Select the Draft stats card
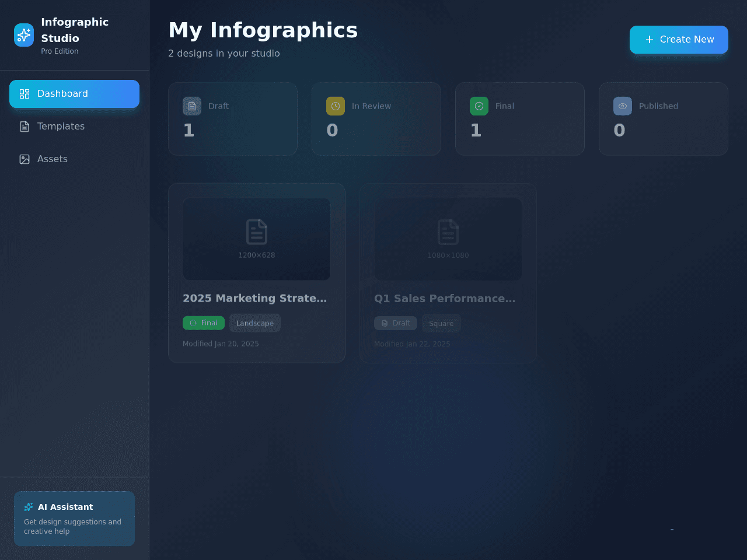The image size is (747, 560). click(x=233, y=119)
